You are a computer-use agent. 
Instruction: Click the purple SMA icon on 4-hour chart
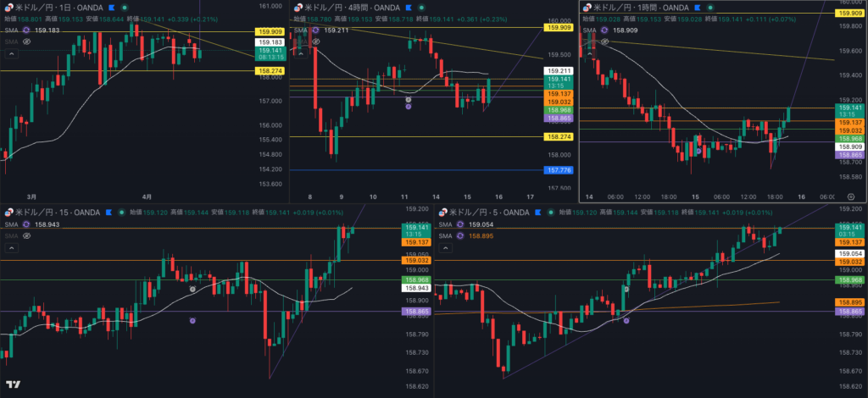[x=314, y=30]
